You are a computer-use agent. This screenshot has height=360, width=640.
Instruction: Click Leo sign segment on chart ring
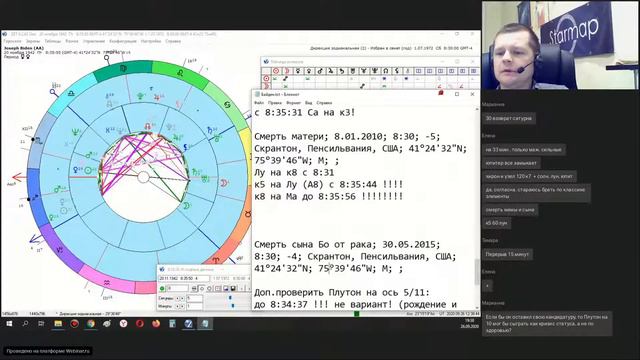180,73
